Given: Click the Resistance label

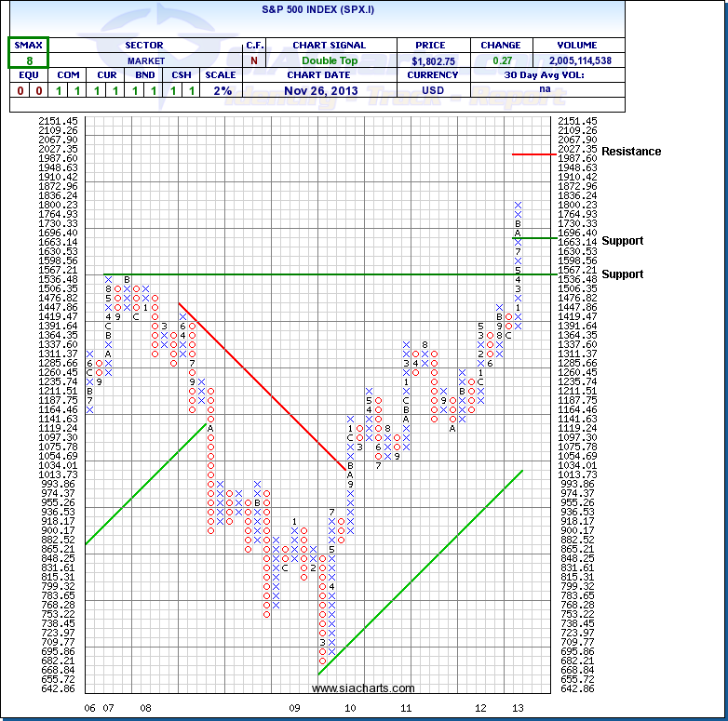Looking at the screenshot, I should tap(630, 152).
